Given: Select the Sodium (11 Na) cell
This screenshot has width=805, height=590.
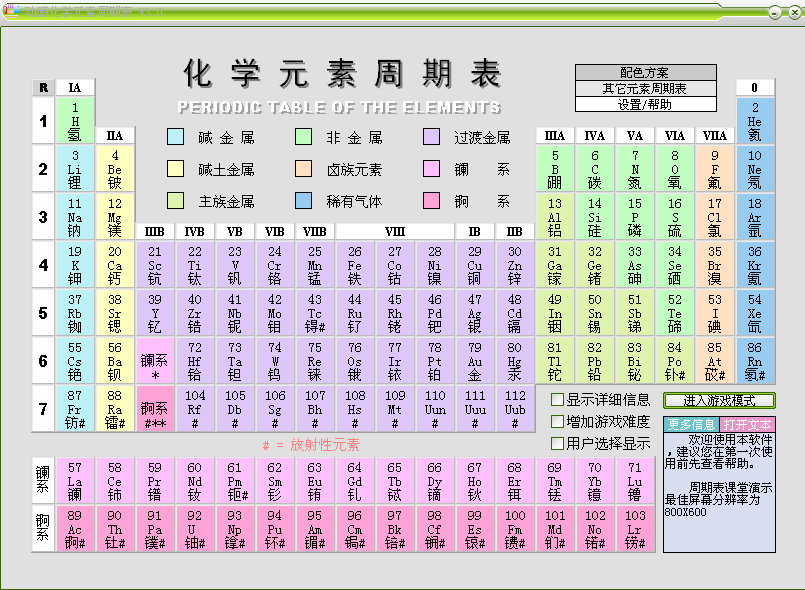Looking at the screenshot, I should pos(75,217).
